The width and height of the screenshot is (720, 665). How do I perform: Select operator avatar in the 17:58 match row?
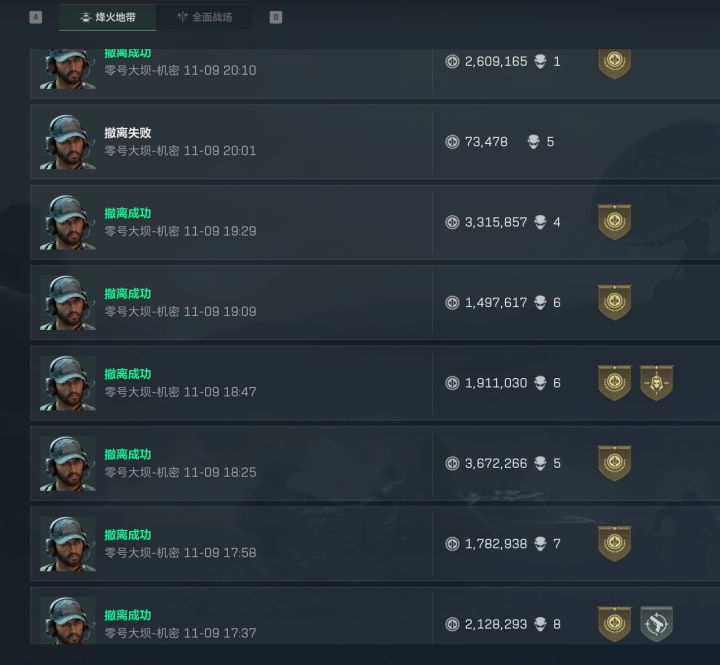[x=68, y=544]
